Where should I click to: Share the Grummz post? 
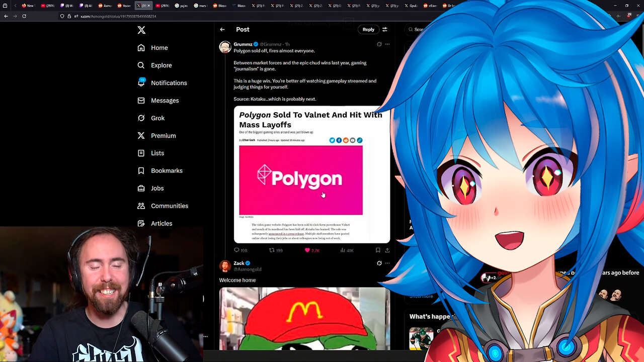click(387, 250)
